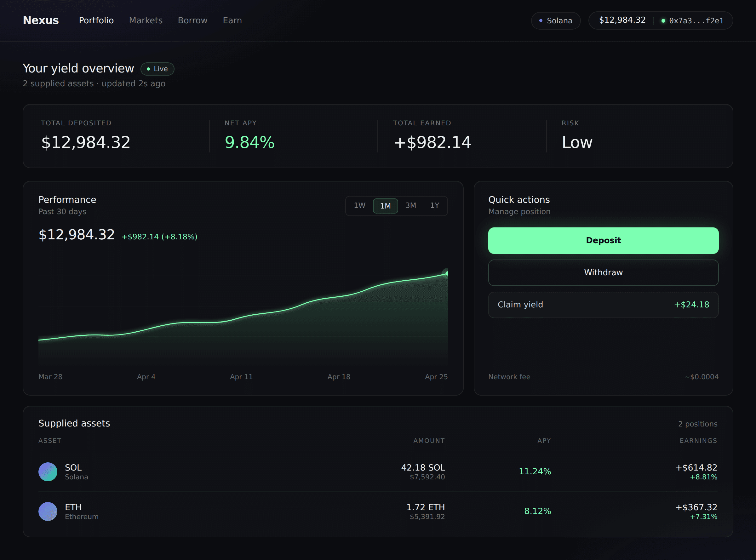Select the 1M time range
Viewport: 756px width, 560px height.
pyautogui.click(x=386, y=206)
